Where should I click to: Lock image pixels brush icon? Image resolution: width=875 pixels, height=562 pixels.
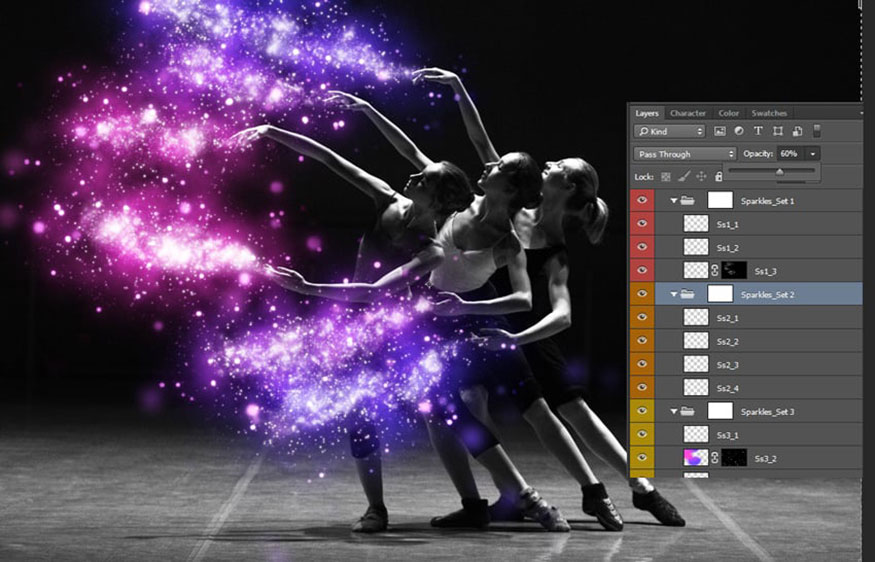684,177
